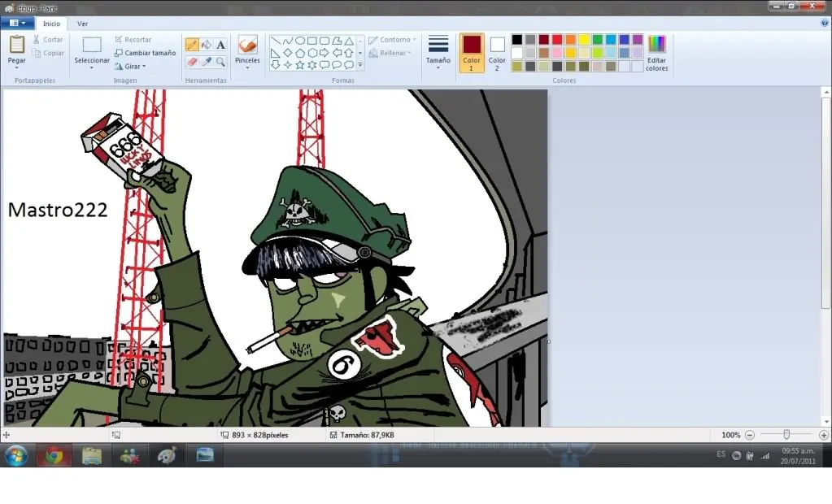The width and height of the screenshot is (832, 504).
Task: Click the Copiar button
Action: pos(48,53)
